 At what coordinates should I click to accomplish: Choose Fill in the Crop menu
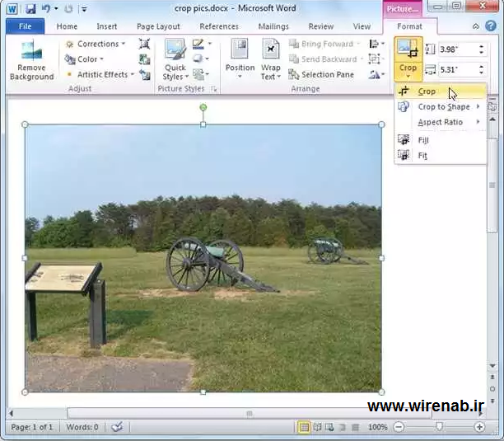coord(422,140)
